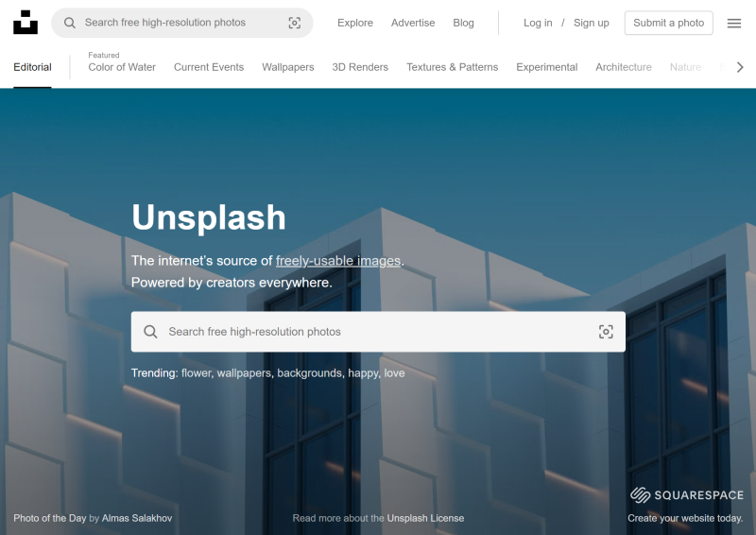Click Create your website today text
This screenshot has width=756, height=535.
coord(685,518)
